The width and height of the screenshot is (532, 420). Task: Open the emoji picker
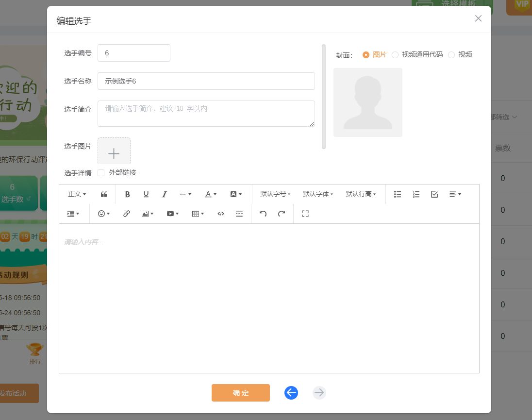pos(101,214)
